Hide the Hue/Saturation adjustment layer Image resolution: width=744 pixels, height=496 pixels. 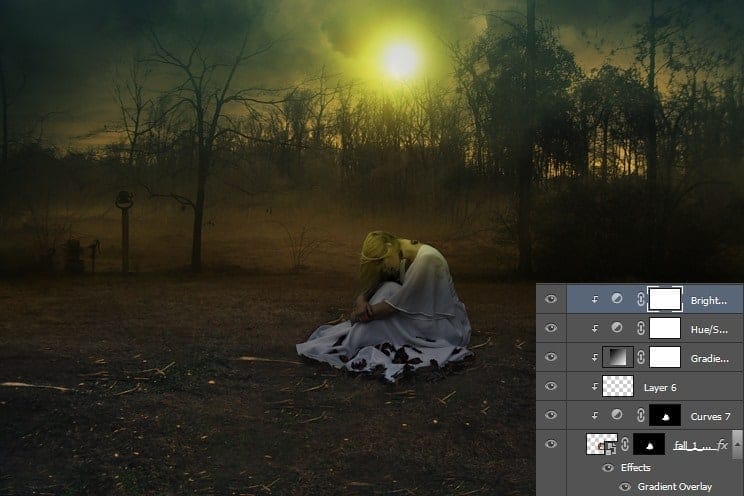551,328
